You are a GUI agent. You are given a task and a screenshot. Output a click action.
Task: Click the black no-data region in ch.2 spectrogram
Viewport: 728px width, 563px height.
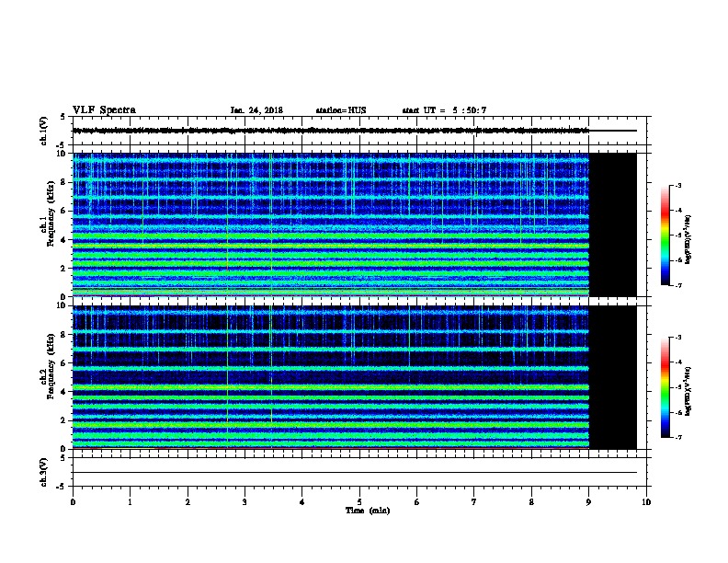[x=613, y=377]
